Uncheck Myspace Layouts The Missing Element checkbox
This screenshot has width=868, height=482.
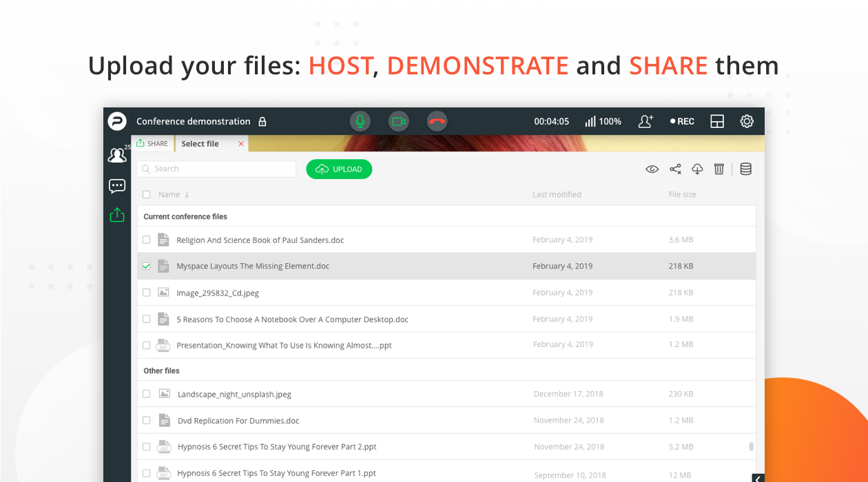[146, 266]
